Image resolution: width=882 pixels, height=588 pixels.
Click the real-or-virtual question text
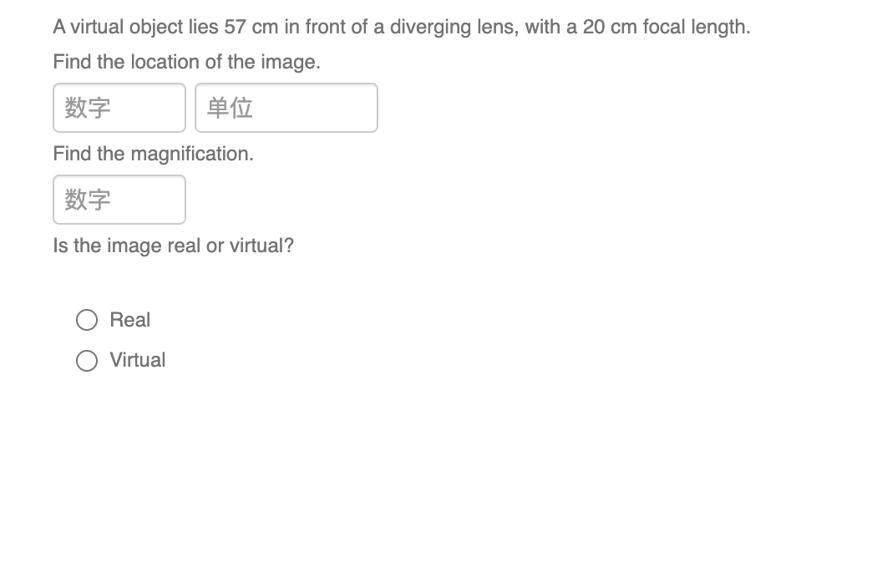tap(174, 246)
